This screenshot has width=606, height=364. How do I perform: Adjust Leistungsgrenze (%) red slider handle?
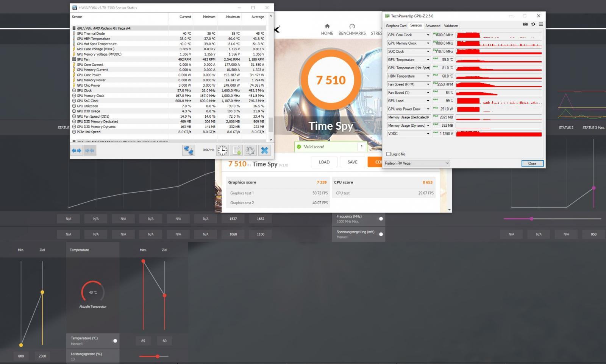point(158,356)
